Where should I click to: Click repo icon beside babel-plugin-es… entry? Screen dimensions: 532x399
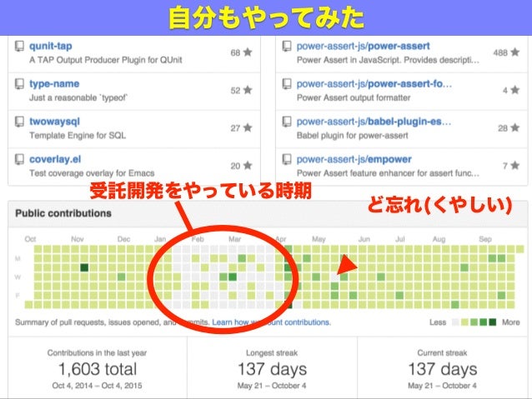(287, 121)
